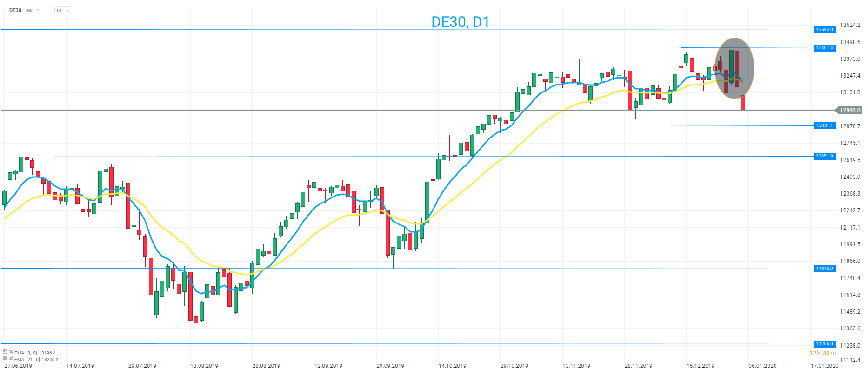Click the 11112.4 price axis label
Screen dimensions: 868x374
click(x=850, y=360)
